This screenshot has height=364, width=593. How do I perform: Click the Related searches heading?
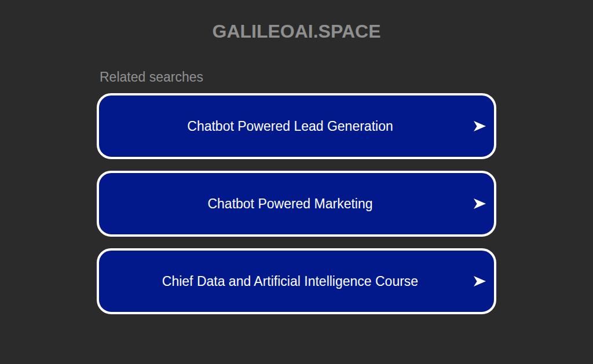click(151, 77)
